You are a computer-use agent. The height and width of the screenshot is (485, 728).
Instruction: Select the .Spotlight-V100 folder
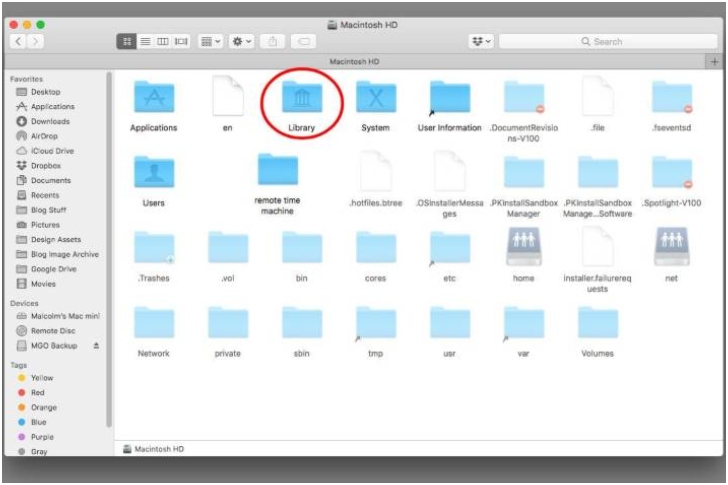672,173
